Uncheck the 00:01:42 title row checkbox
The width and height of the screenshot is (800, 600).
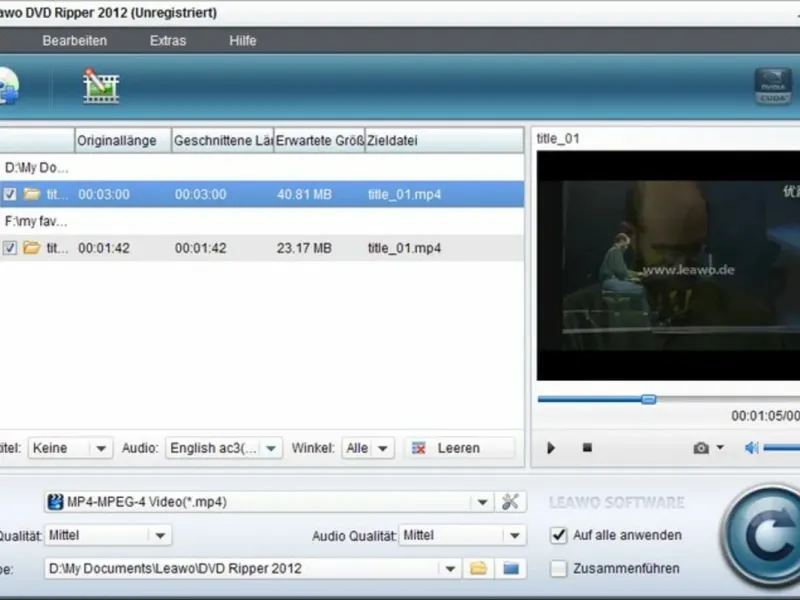[x=10, y=248]
